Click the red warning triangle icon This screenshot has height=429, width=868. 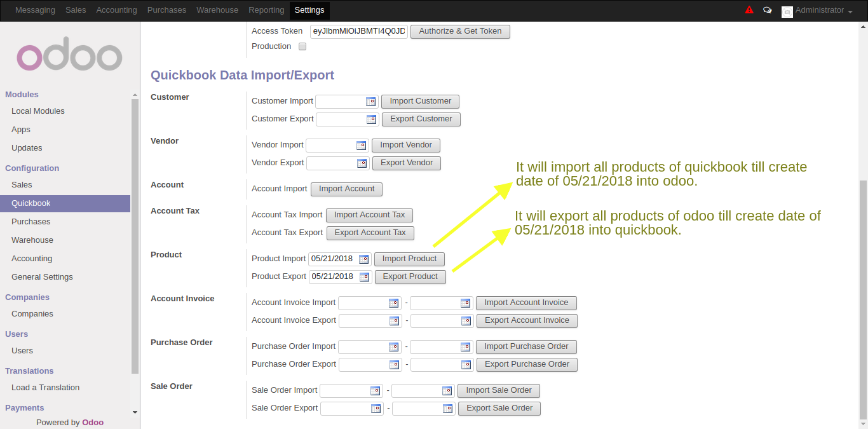click(749, 10)
